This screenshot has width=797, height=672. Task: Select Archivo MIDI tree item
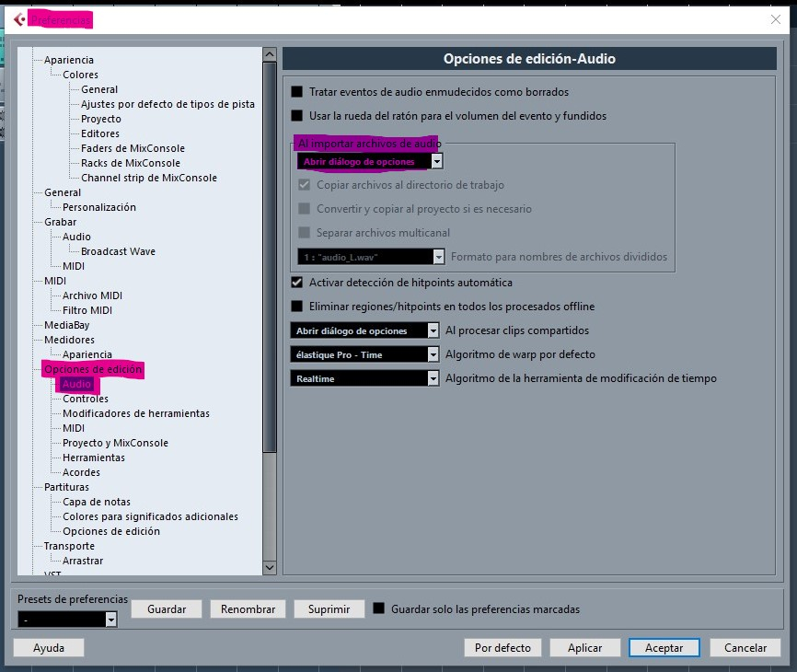(x=92, y=295)
